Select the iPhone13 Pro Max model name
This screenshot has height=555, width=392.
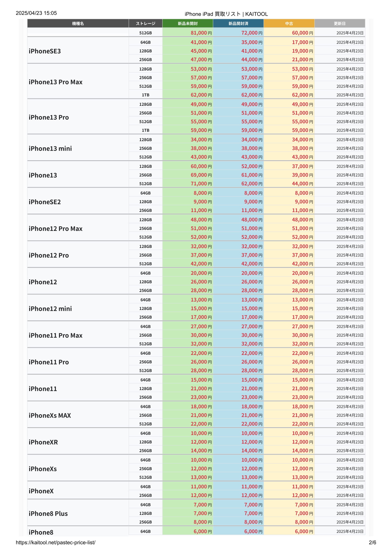click(x=55, y=82)
